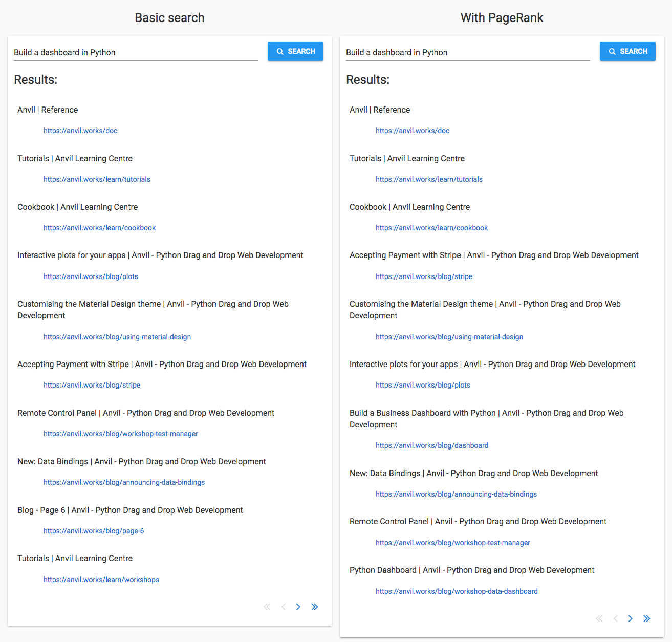
Task: Open blog/plots link in Basic search
Action: coord(91,276)
